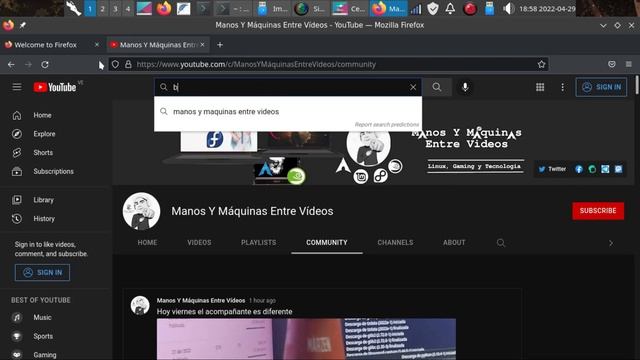Switch to the PLAYLISTS tab

258,242
